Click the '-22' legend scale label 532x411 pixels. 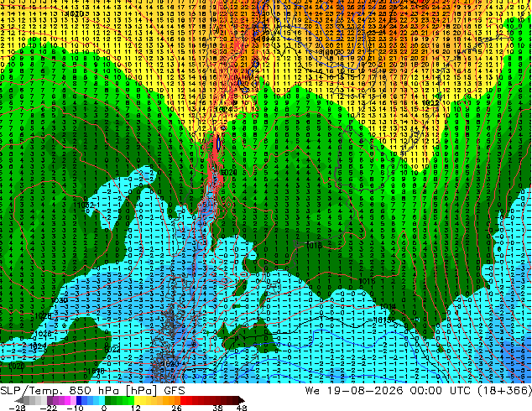coord(49,408)
